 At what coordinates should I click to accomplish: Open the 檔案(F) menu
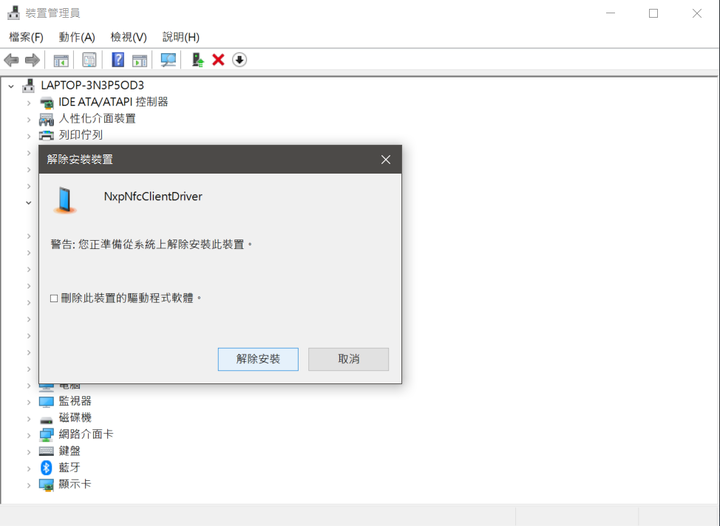[26, 37]
